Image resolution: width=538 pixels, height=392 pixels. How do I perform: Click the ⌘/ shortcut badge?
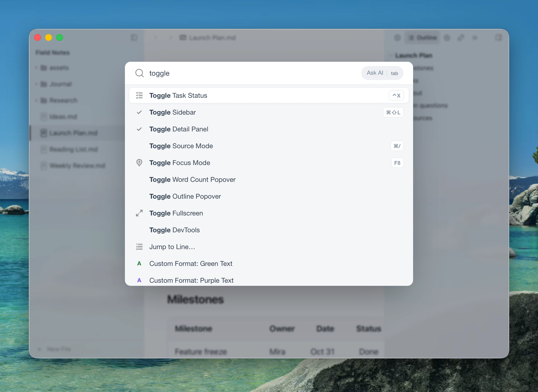(x=397, y=146)
